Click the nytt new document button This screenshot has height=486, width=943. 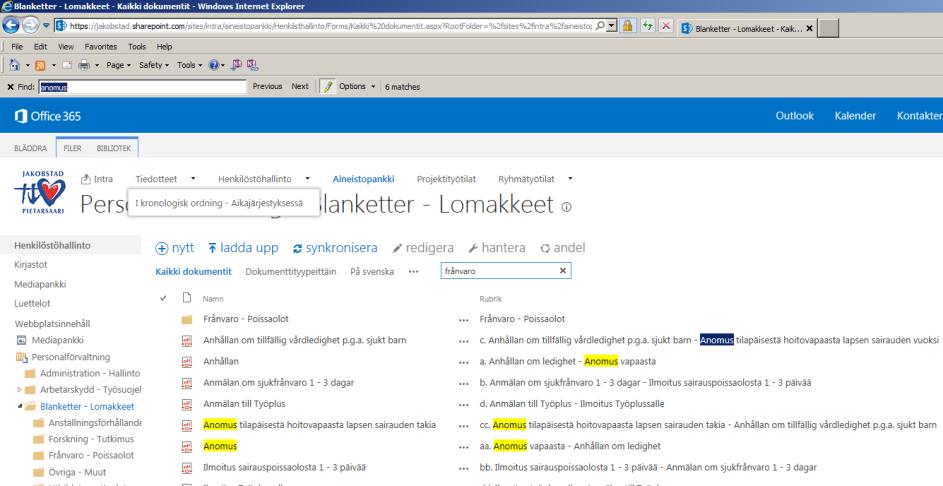coord(174,248)
